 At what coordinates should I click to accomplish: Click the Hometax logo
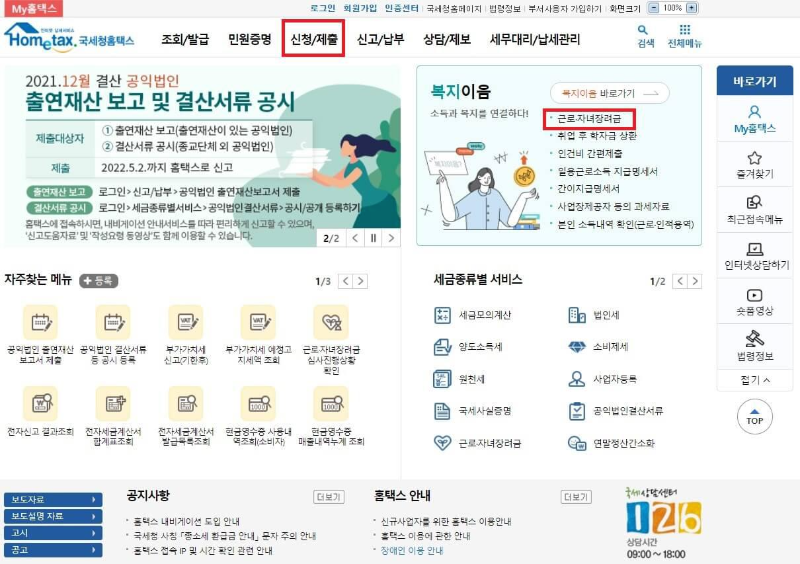point(69,37)
